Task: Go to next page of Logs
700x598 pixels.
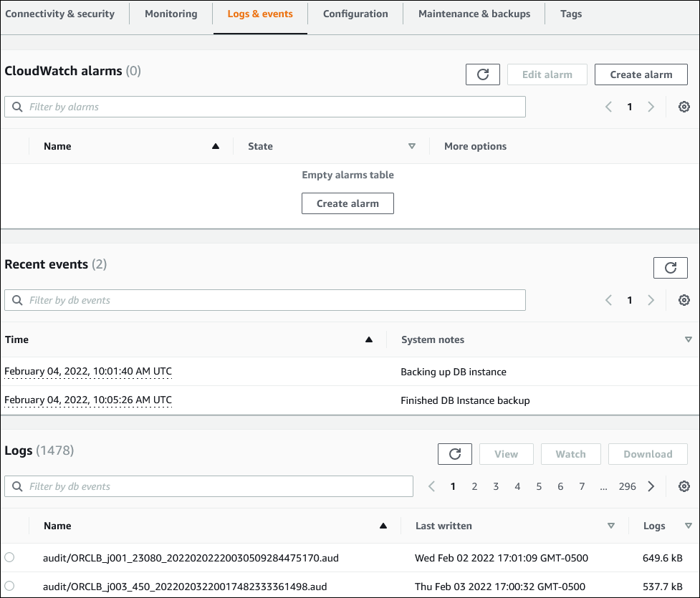Action: [651, 486]
